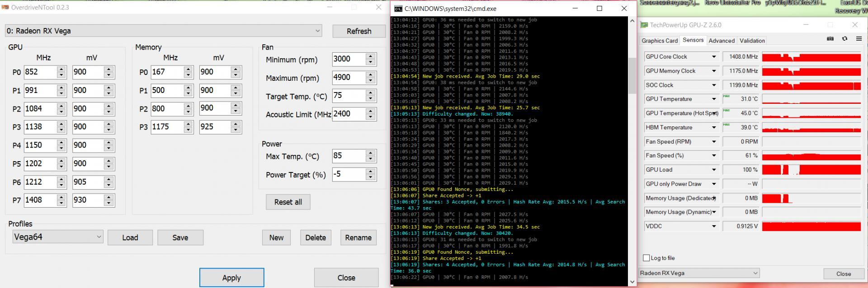This screenshot has height=288, width=868.
Task: Click the cmd.exe title bar icon
Action: [398, 9]
